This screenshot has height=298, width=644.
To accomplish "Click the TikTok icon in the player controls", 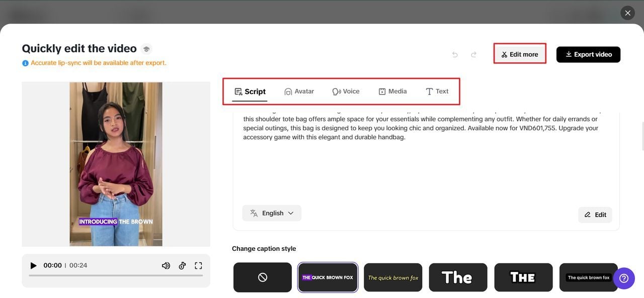I will click(x=182, y=265).
